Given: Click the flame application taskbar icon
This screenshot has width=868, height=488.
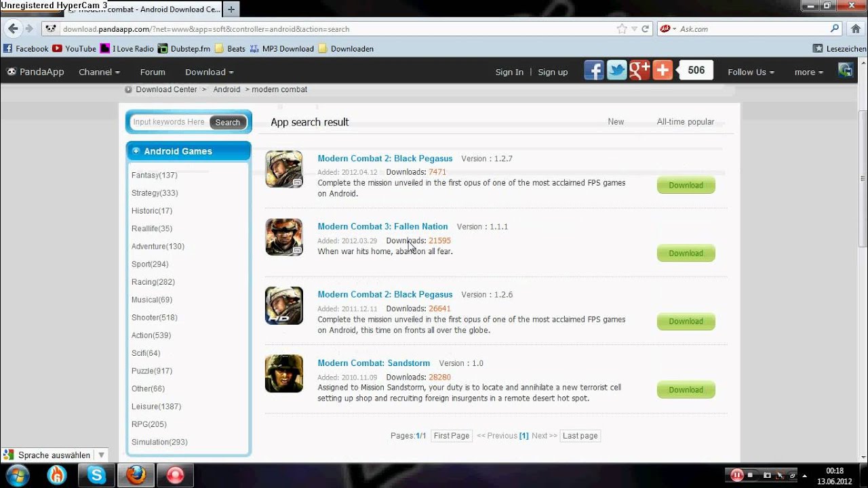Looking at the screenshot, I should click(x=58, y=476).
